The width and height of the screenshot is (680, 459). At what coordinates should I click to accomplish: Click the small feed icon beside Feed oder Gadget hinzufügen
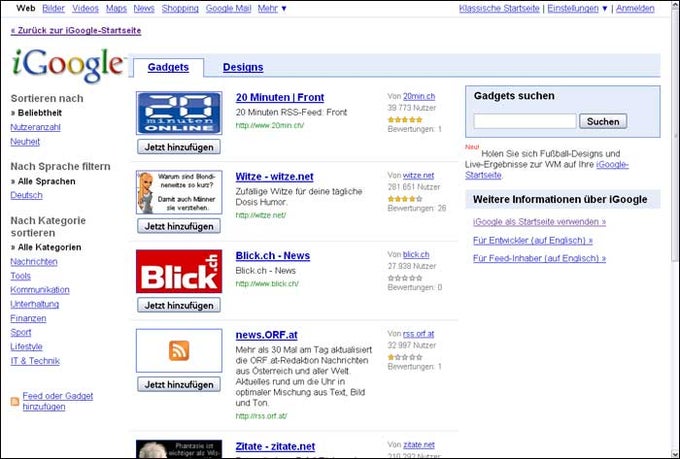tap(15, 401)
